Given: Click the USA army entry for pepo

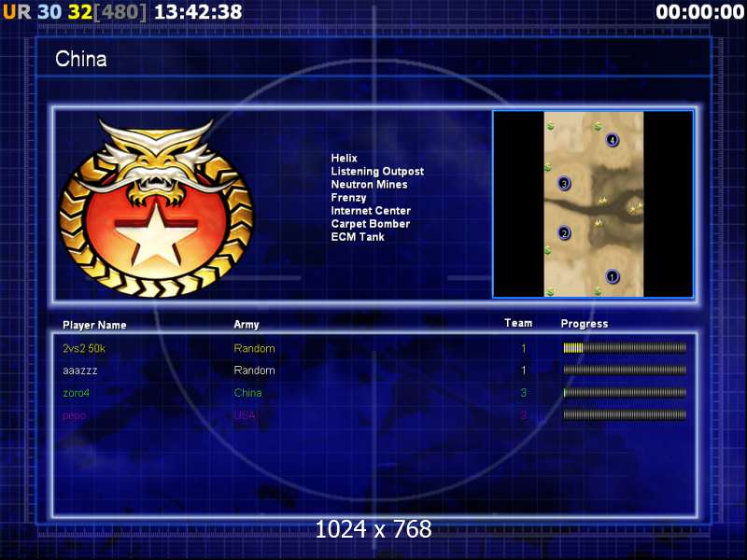Looking at the screenshot, I should pyautogui.click(x=245, y=415).
